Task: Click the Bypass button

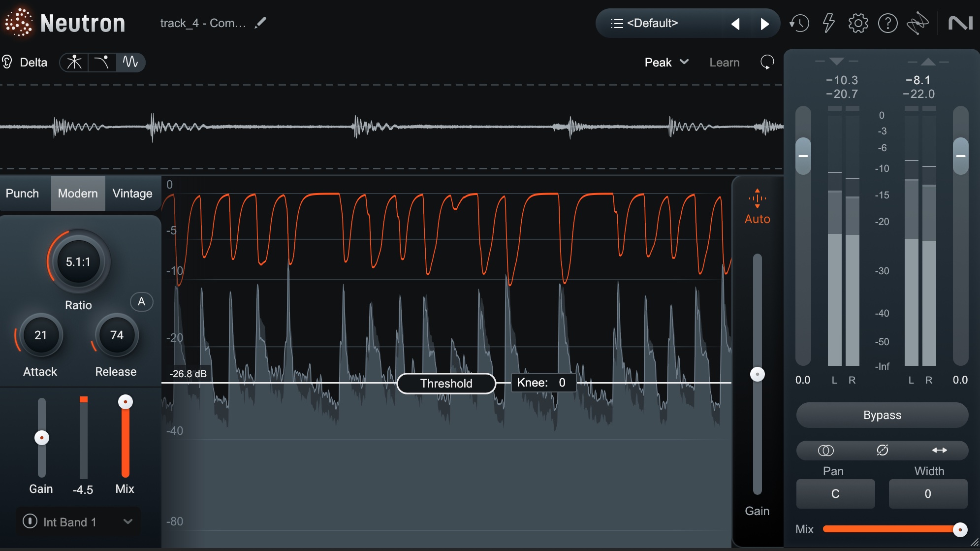Action: coord(882,415)
